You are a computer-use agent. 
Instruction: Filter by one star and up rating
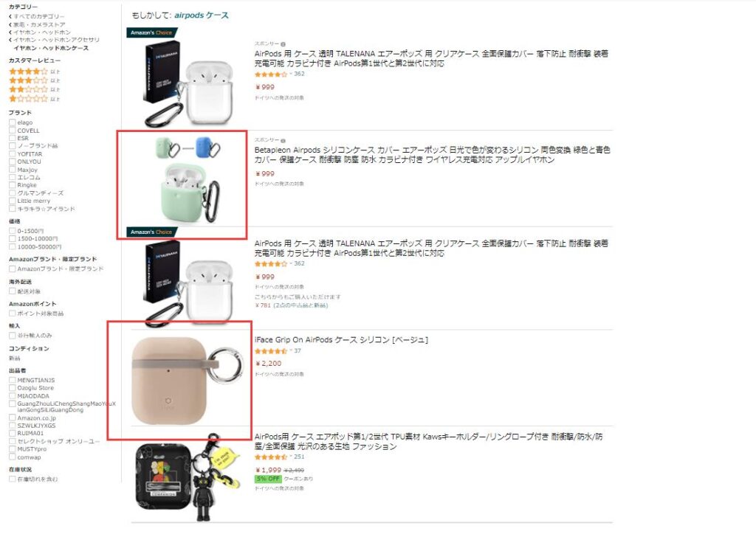[x=34, y=99]
